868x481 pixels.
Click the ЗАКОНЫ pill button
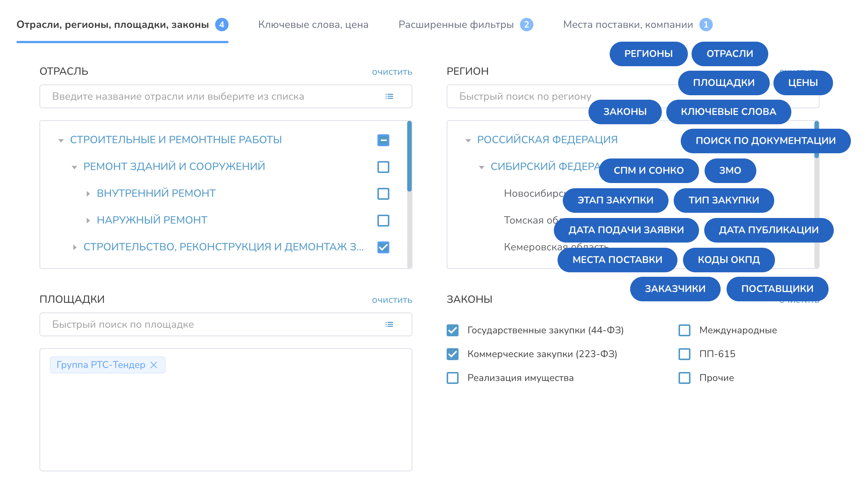[625, 112]
